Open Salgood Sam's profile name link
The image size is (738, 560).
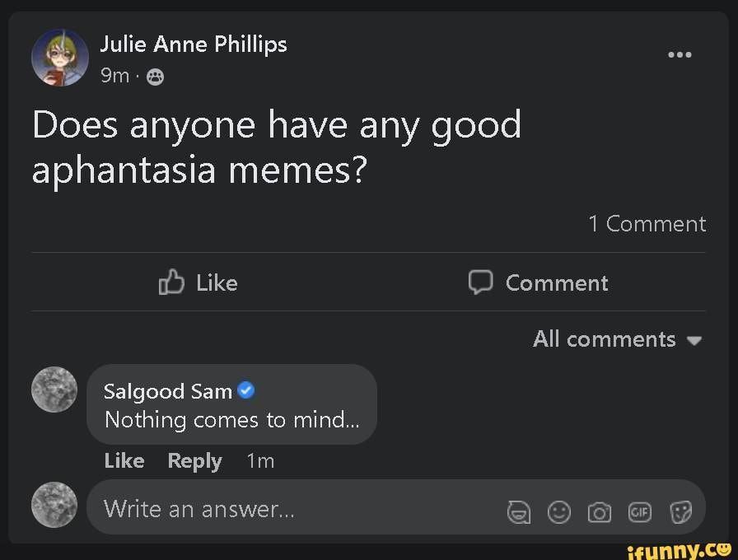click(x=168, y=391)
